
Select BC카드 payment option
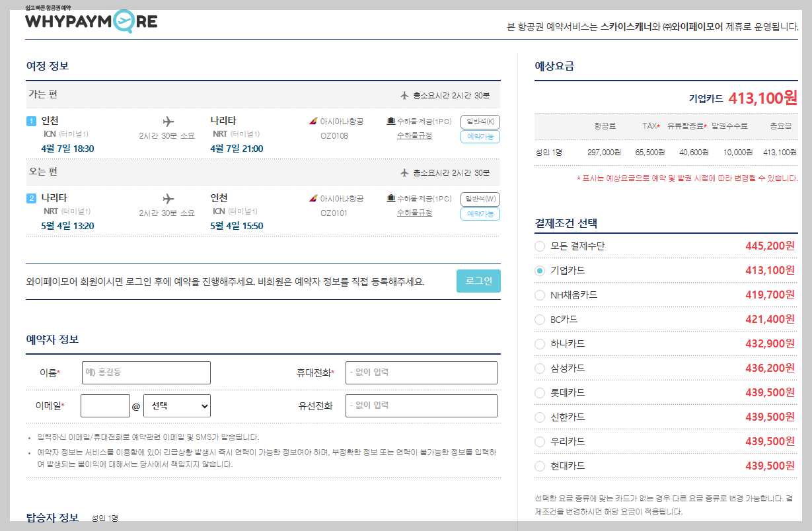[540, 320]
